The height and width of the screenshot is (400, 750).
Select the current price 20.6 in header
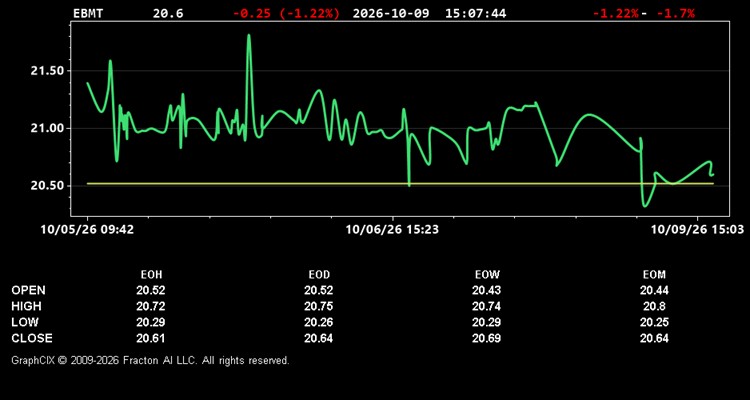[168, 13]
